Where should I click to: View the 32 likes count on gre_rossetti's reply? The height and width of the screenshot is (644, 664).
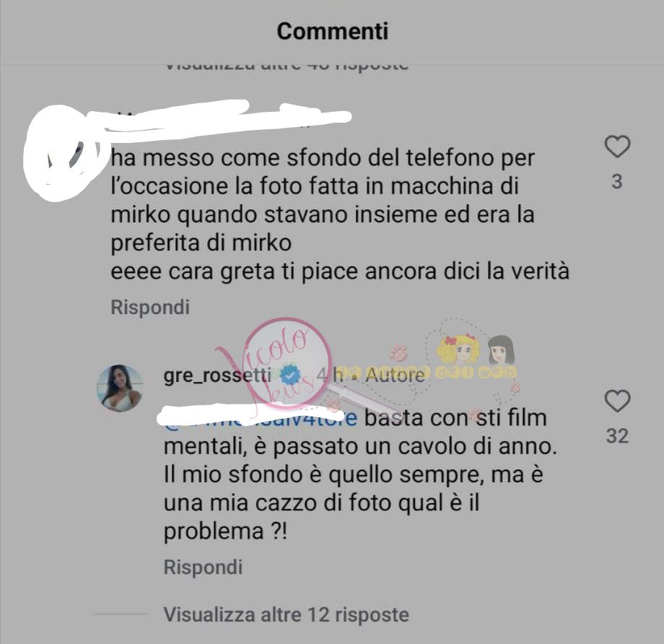[x=617, y=436]
